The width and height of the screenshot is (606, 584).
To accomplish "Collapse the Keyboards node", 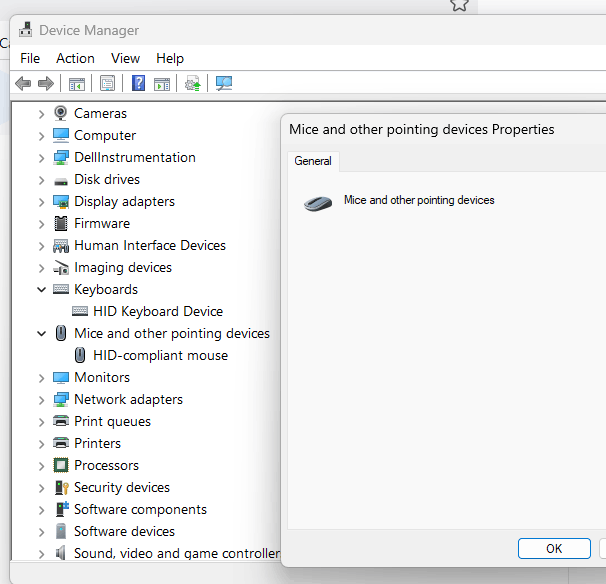I will [x=41, y=289].
